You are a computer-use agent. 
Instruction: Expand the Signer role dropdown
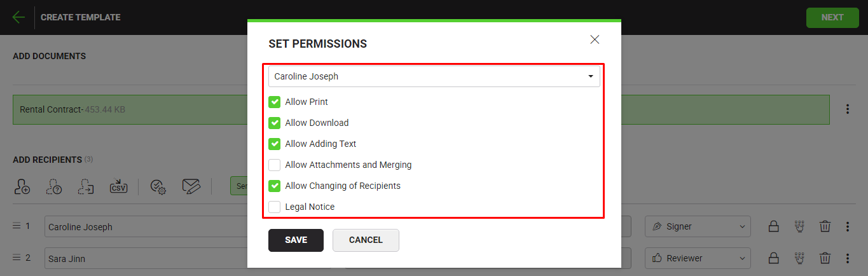pos(698,226)
